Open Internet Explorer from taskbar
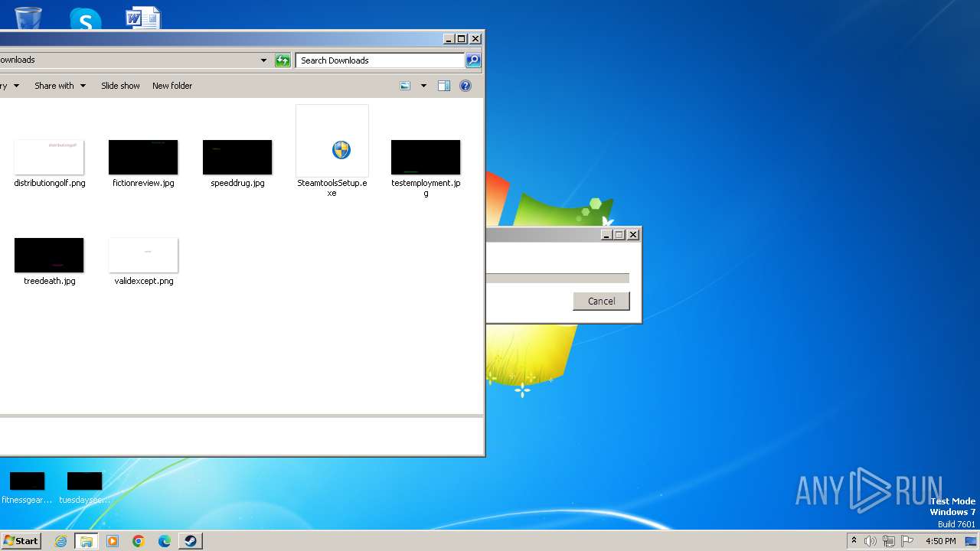The height and width of the screenshot is (551, 980). [60, 541]
